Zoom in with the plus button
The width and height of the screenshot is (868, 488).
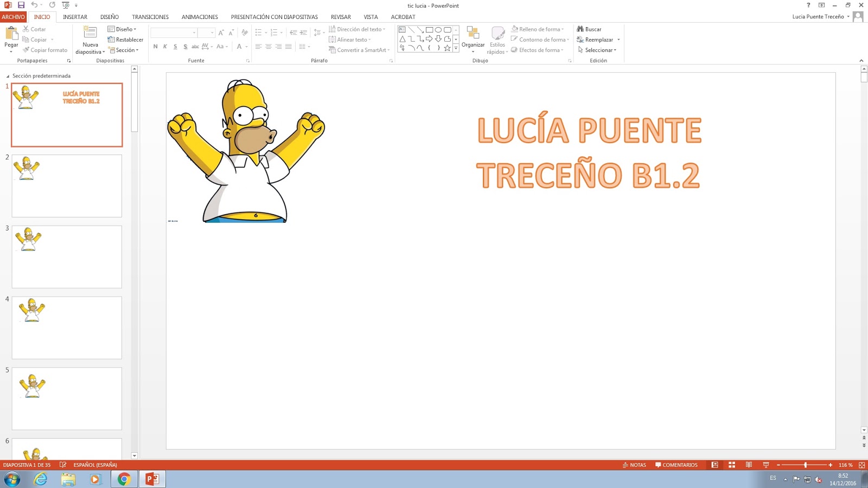831,465
